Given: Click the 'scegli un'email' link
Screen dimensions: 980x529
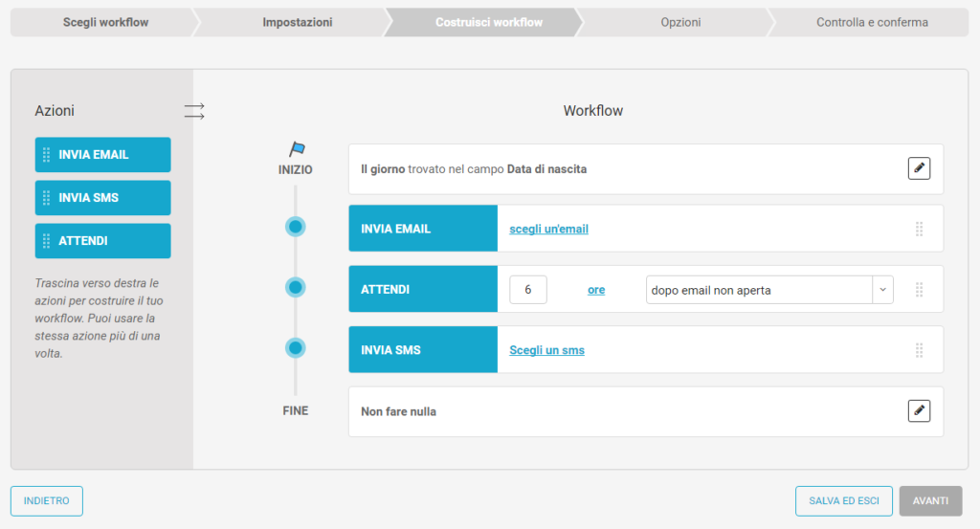Looking at the screenshot, I should [x=548, y=230].
